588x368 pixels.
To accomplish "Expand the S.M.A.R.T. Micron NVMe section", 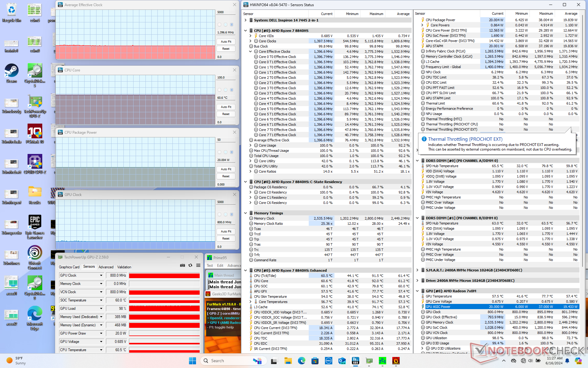I will (417, 270).
